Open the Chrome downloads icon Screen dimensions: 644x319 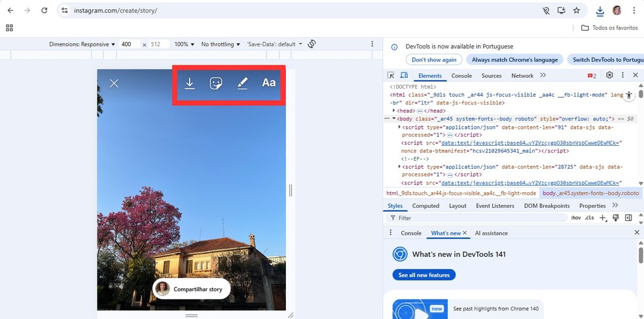pyautogui.click(x=600, y=10)
